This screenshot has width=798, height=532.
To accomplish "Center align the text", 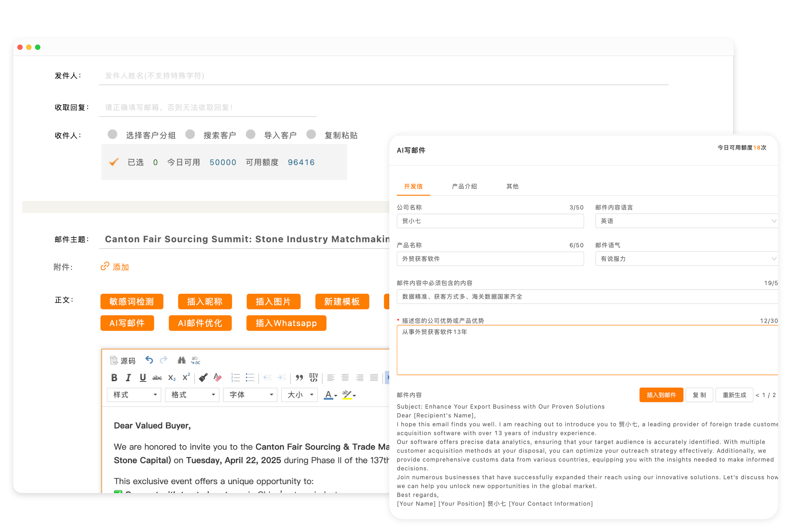I will 345,378.
